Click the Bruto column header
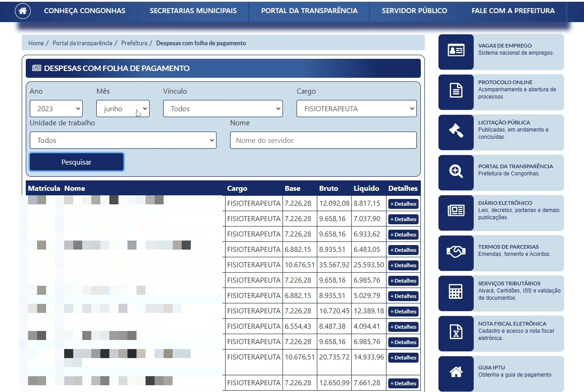The width and height of the screenshot is (584, 392). [x=329, y=189]
